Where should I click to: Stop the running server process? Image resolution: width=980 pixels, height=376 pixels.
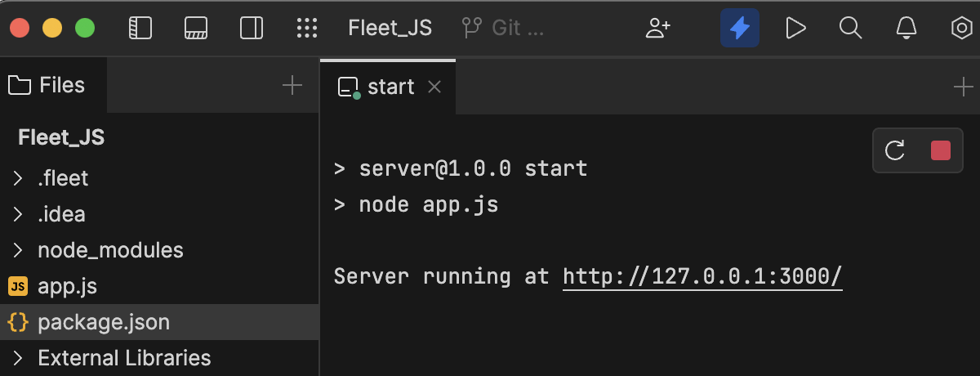(941, 150)
